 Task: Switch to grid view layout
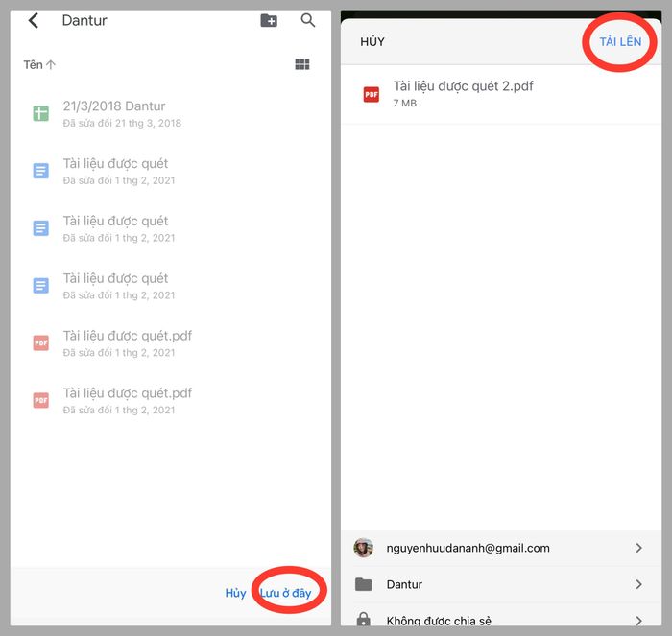click(302, 64)
